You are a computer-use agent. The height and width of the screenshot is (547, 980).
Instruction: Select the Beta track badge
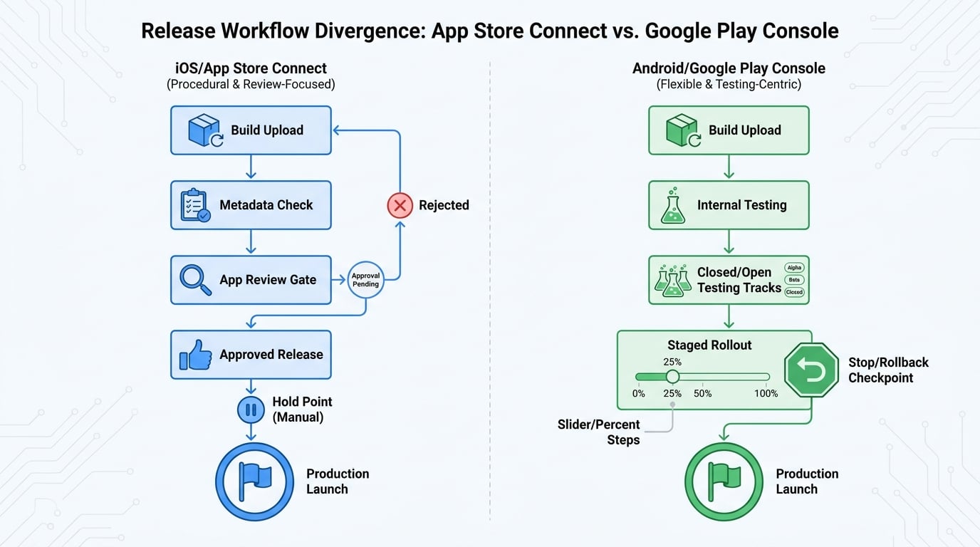794,280
